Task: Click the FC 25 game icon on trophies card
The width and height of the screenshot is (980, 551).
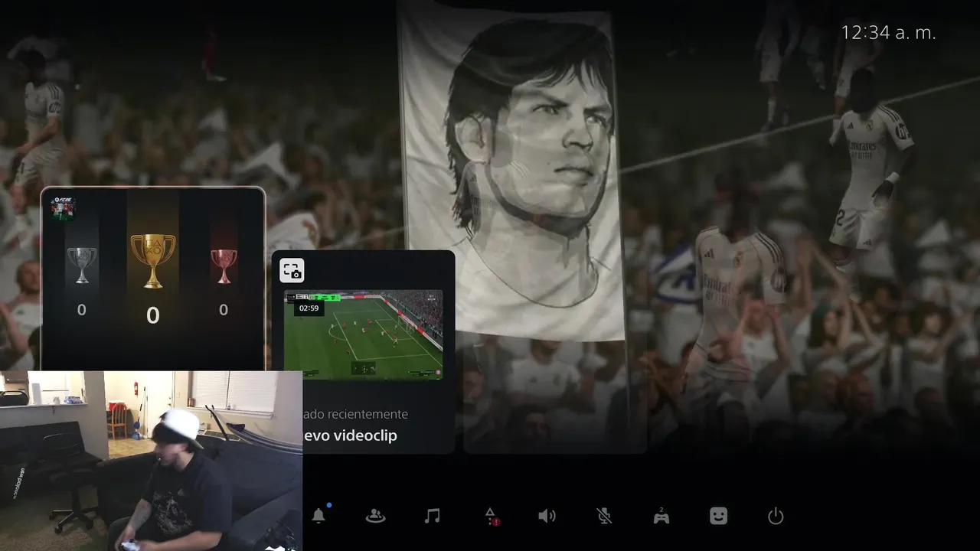Action: pyautogui.click(x=63, y=209)
